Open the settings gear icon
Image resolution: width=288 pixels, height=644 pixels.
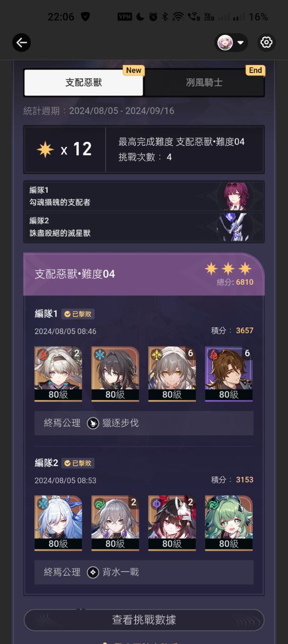point(266,43)
